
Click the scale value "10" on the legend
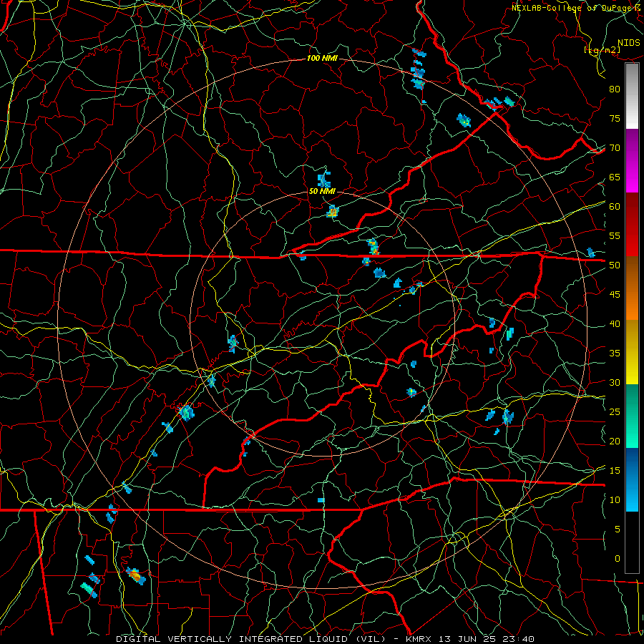click(x=615, y=500)
